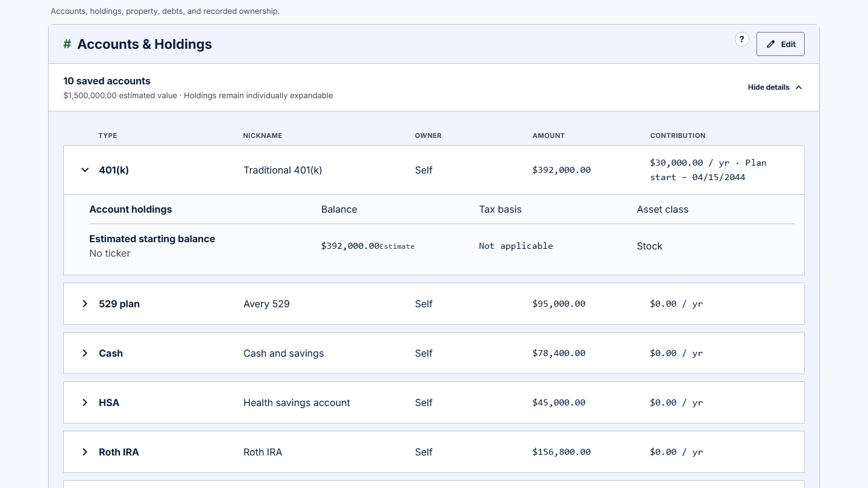The width and height of the screenshot is (868, 488).
Task: Click the Health savings account nickname
Action: pos(297,402)
